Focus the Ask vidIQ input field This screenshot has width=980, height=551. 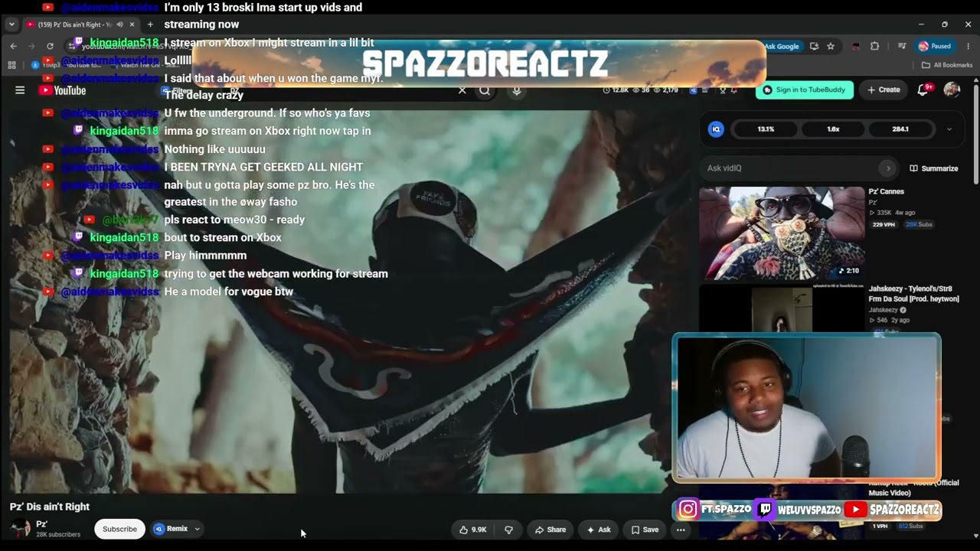tap(789, 168)
